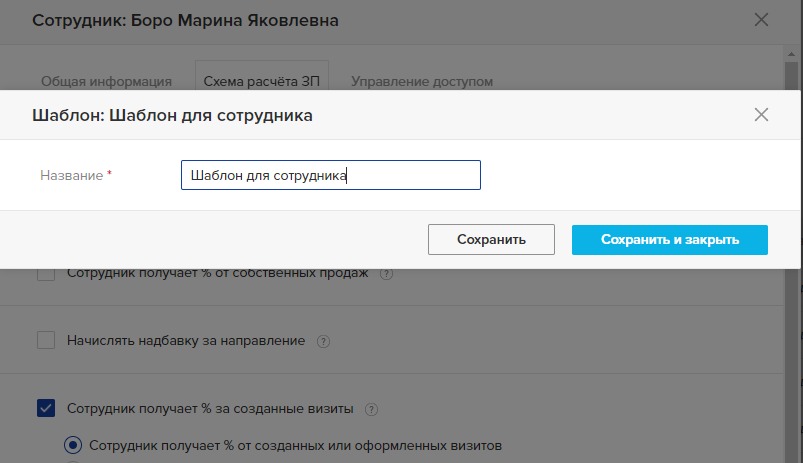The width and height of the screenshot is (803, 463).
Task: Switch to Общая информация tab
Action: [x=107, y=81]
